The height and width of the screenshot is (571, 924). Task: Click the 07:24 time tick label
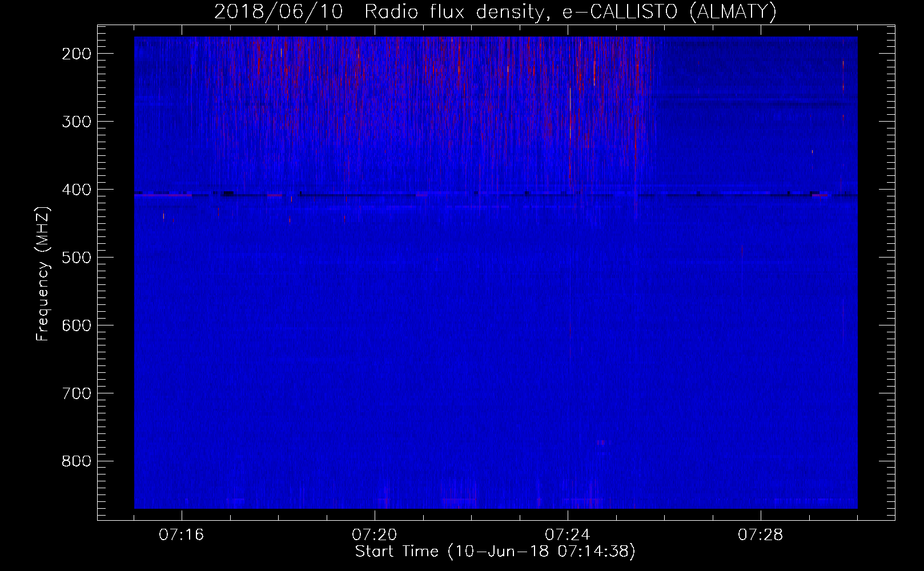568,535
